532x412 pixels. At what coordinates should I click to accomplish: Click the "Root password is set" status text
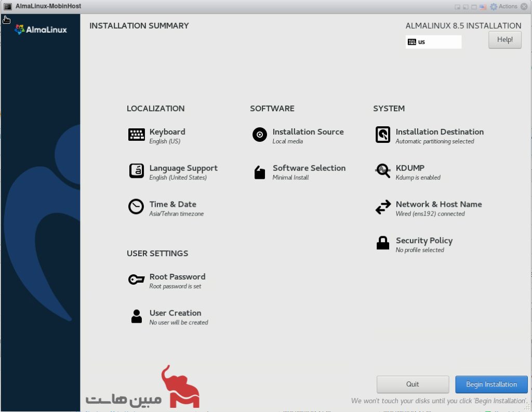pos(176,286)
